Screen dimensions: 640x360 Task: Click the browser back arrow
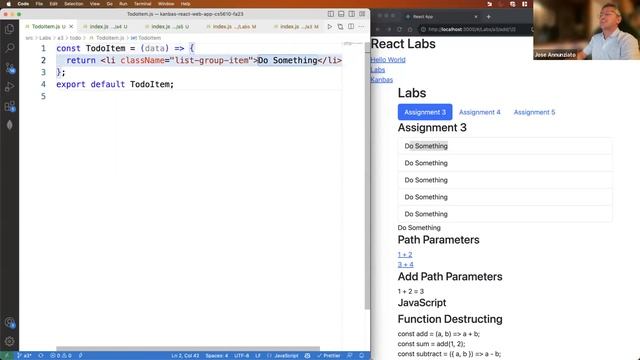[378, 29]
